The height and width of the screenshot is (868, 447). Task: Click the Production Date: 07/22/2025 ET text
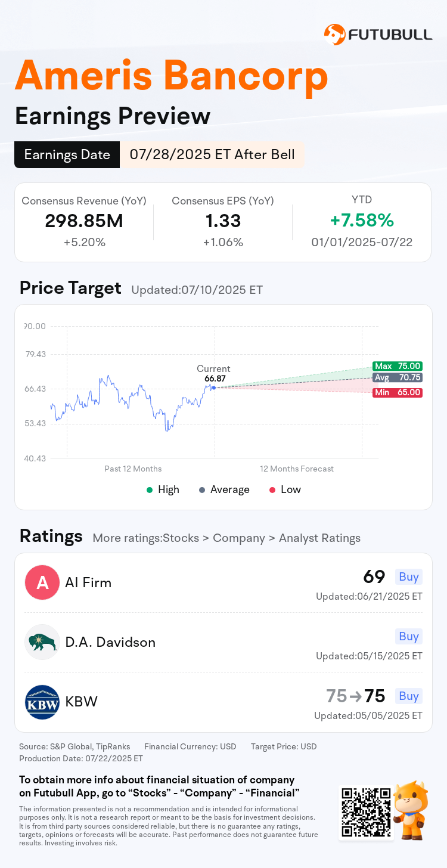pos(81,758)
